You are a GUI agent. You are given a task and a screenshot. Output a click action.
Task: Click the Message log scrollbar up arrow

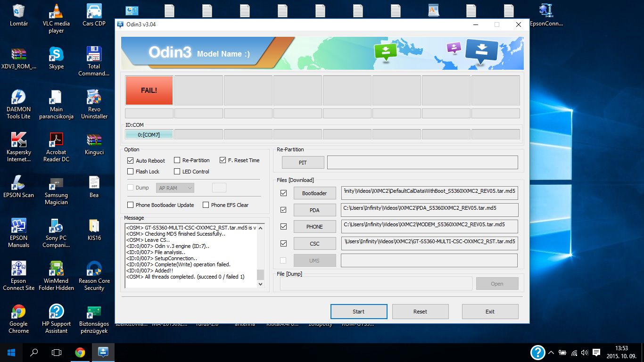[261, 228]
